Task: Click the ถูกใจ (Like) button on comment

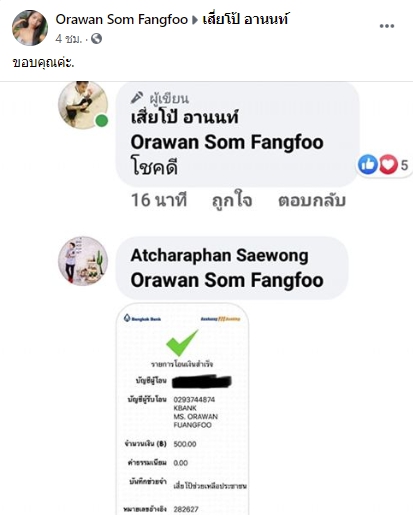Action: pyautogui.click(x=232, y=200)
